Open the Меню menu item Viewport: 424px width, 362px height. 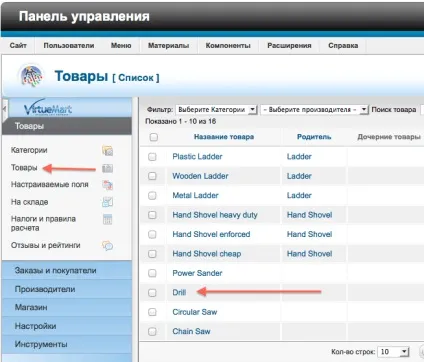pos(121,46)
